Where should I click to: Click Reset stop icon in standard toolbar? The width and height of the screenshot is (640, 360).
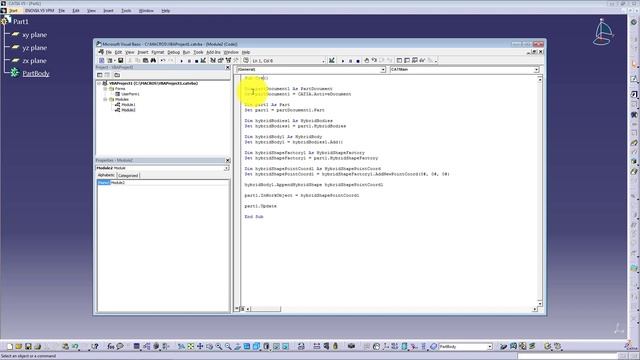click(196, 61)
